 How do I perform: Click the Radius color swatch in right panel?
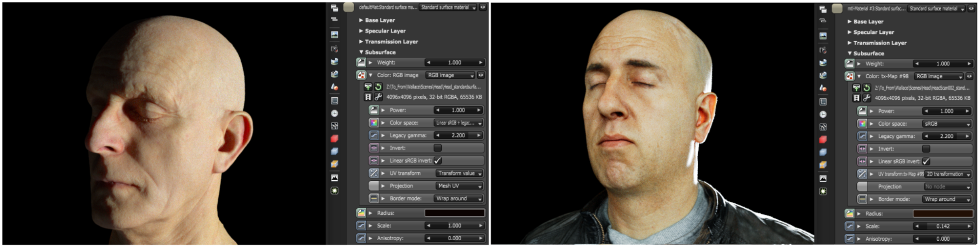click(942, 214)
